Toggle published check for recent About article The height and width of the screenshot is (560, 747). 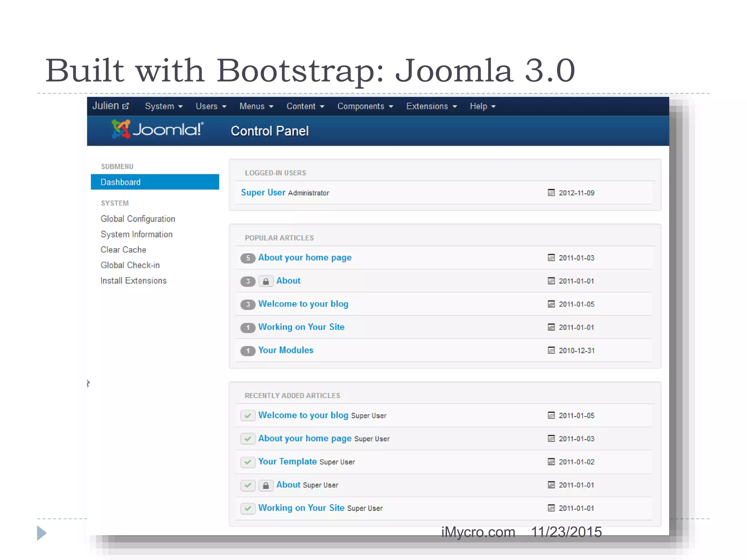[x=248, y=485]
